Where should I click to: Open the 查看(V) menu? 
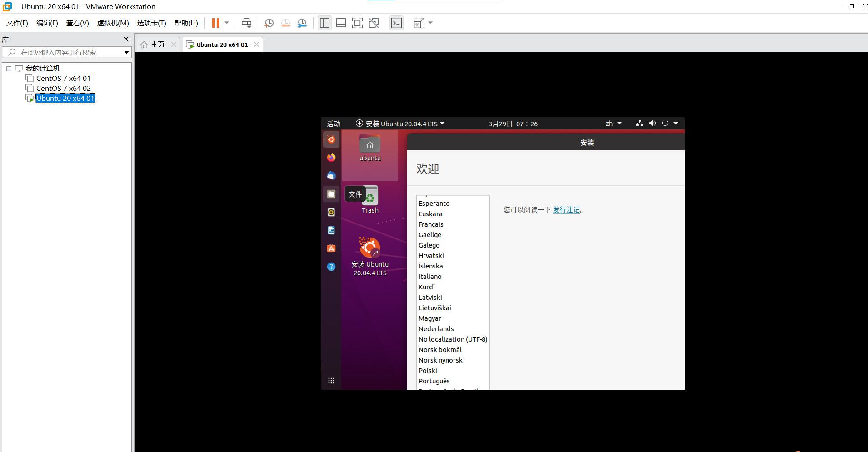point(78,23)
